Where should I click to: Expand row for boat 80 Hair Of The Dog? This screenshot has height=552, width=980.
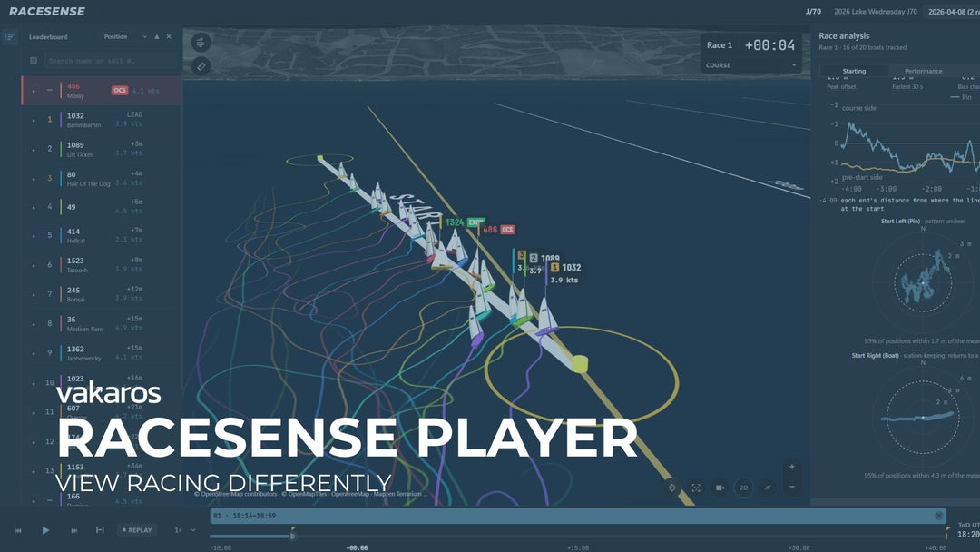point(34,179)
